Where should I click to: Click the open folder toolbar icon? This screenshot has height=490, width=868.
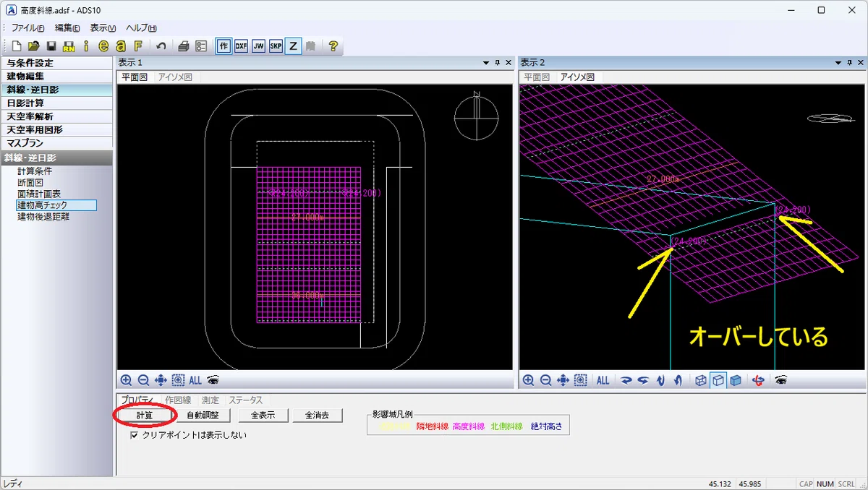(34, 46)
